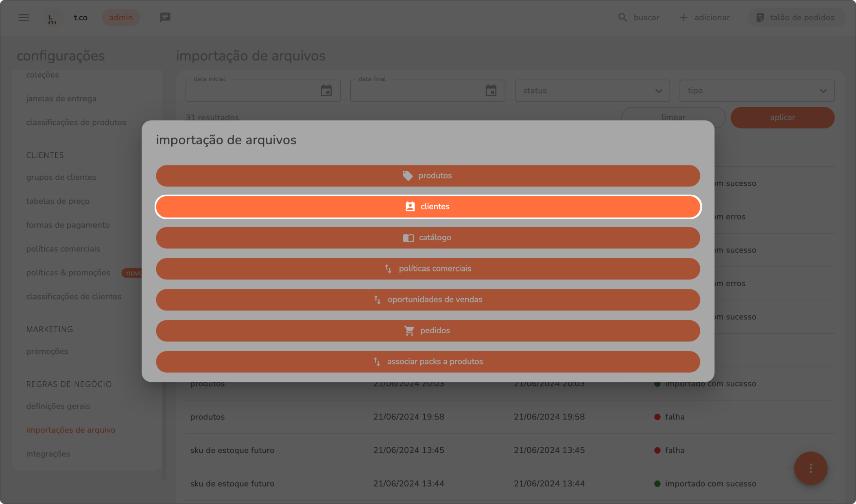
Task: Open calendar picker for data final
Action: pos(491,91)
